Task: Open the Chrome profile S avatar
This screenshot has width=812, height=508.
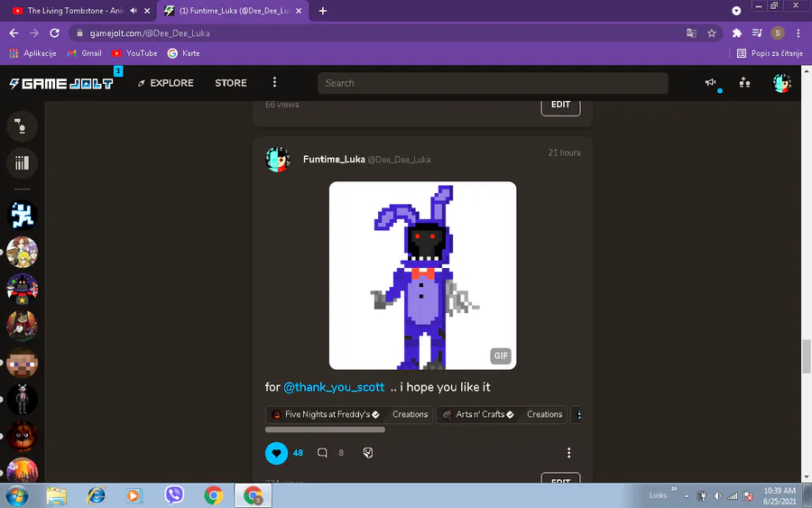Action: point(778,33)
